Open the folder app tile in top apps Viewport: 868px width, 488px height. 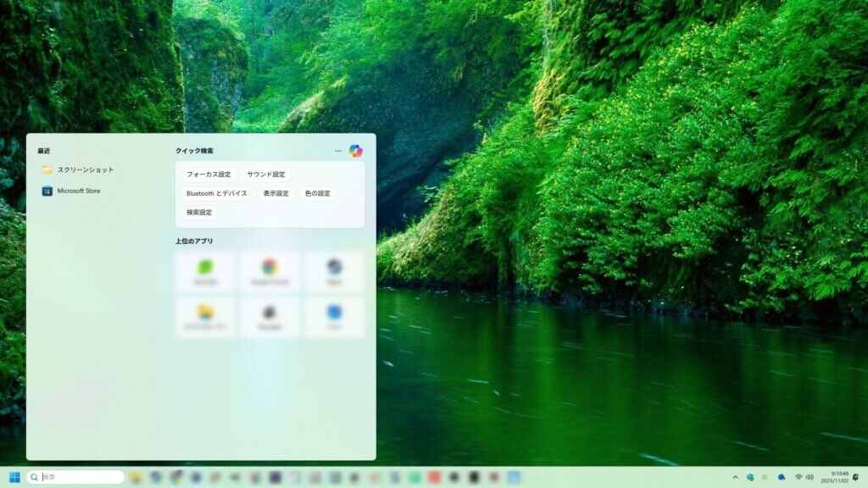(205, 316)
